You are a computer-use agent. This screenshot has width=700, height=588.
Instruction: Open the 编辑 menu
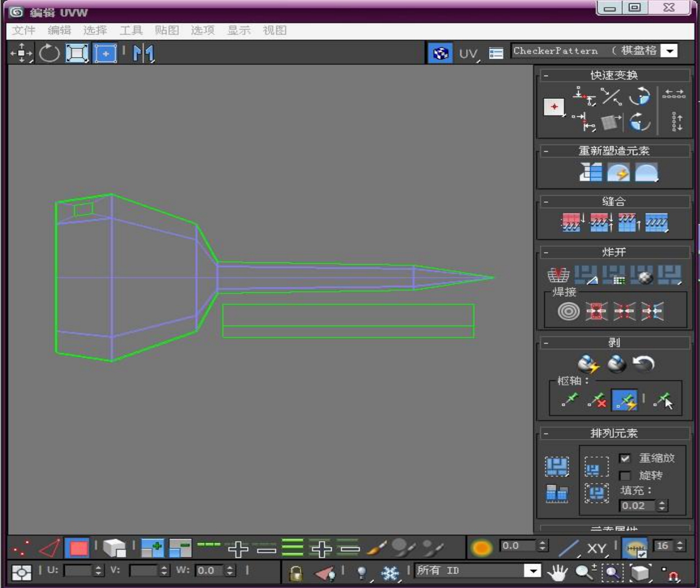coord(59,30)
